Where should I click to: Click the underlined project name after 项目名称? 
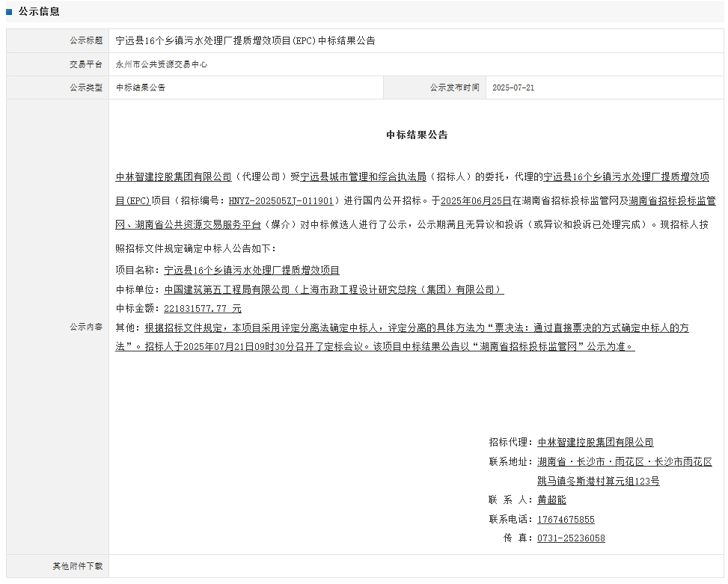pyautogui.click(x=251, y=271)
